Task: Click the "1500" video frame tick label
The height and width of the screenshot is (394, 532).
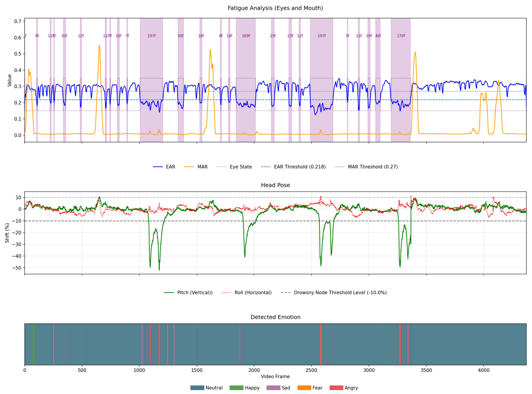Action: point(197,370)
